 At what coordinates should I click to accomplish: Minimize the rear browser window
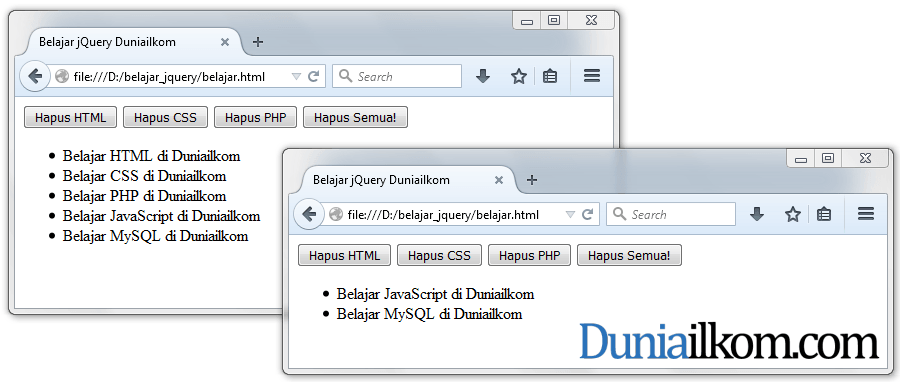coord(527,20)
